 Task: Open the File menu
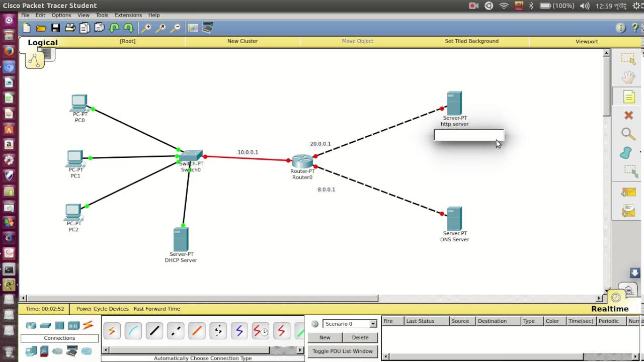tap(25, 15)
